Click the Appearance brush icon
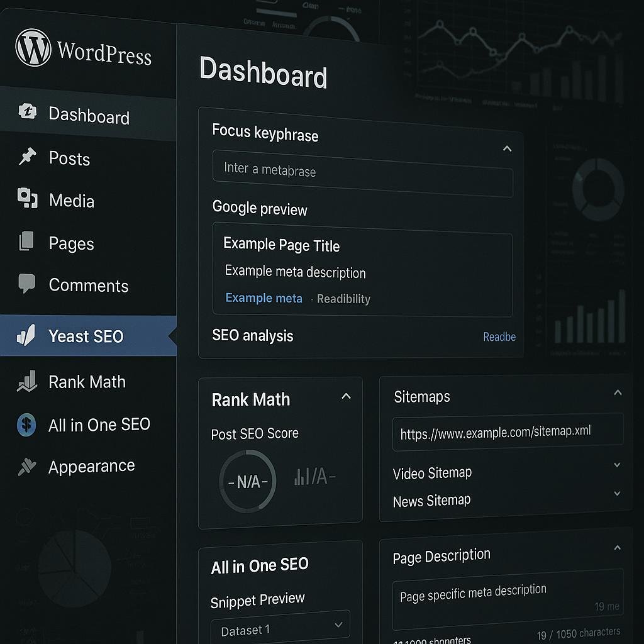Image resolution: width=644 pixels, height=644 pixels. (x=27, y=467)
